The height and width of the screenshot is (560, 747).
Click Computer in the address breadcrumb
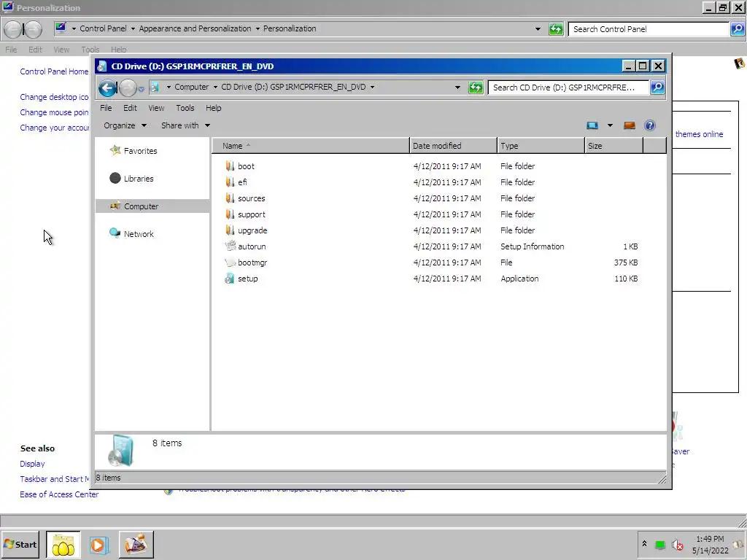tap(192, 87)
